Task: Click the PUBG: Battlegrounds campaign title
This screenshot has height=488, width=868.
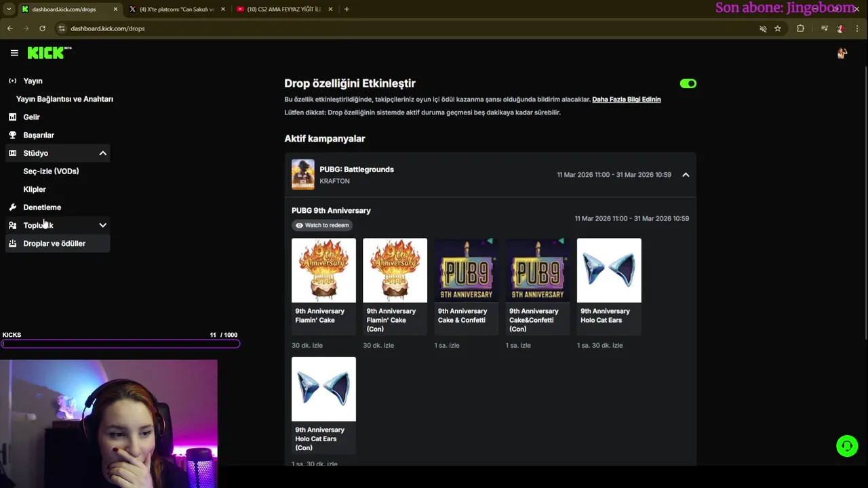Action: 357,169
